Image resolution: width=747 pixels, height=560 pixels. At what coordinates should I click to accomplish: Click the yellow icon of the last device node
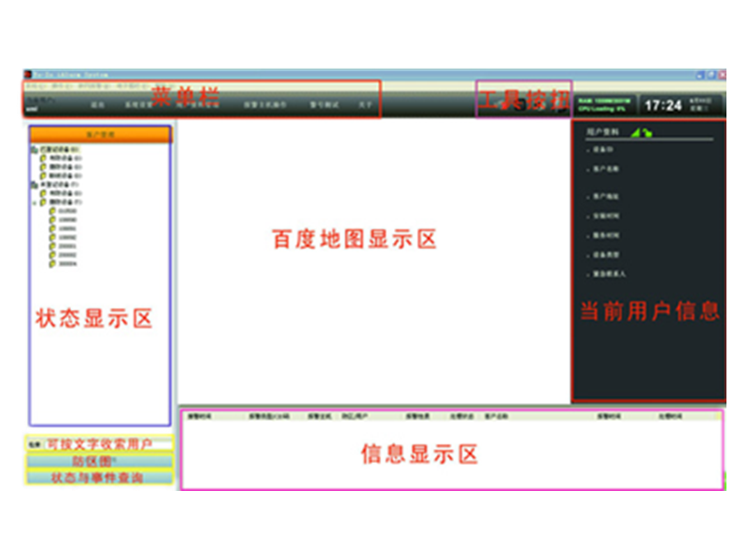pyautogui.click(x=53, y=264)
